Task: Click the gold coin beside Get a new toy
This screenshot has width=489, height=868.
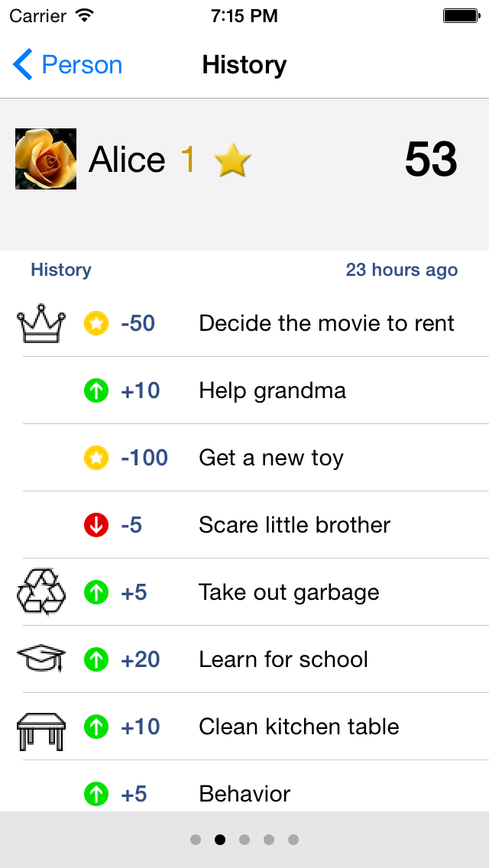Action: click(x=96, y=458)
